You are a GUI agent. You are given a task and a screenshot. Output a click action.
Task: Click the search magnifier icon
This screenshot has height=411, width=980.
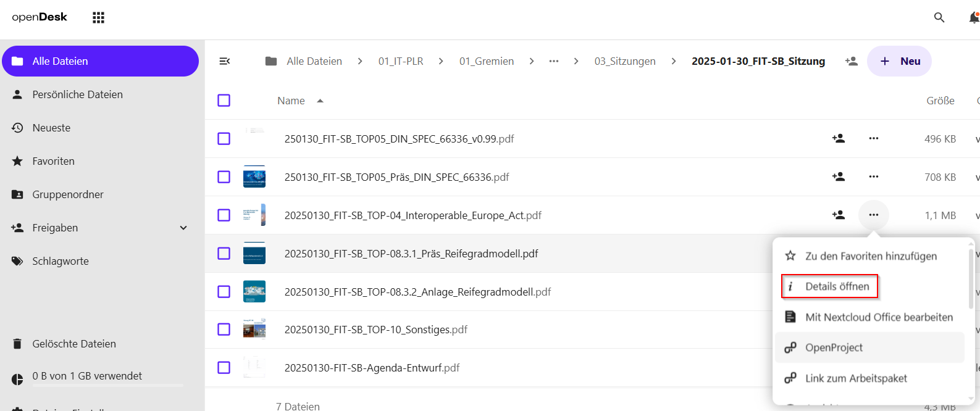[939, 17]
